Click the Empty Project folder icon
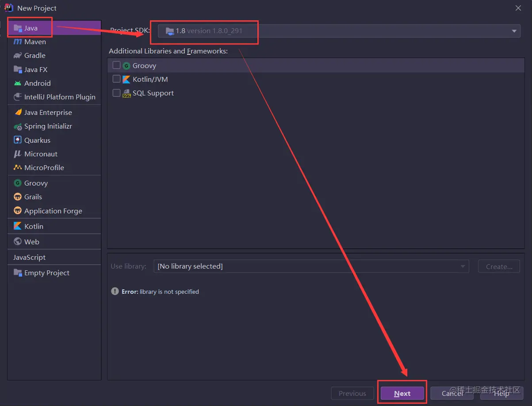This screenshot has height=406, width=532. tap(18, 273)
